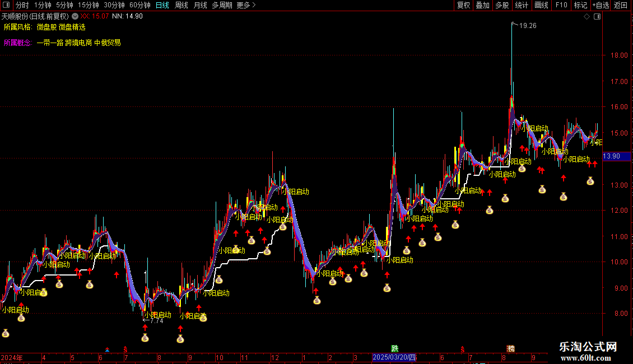633x364 pixels.
Task: Click the red $ marker near July 2024
Action: coord(125,349)
